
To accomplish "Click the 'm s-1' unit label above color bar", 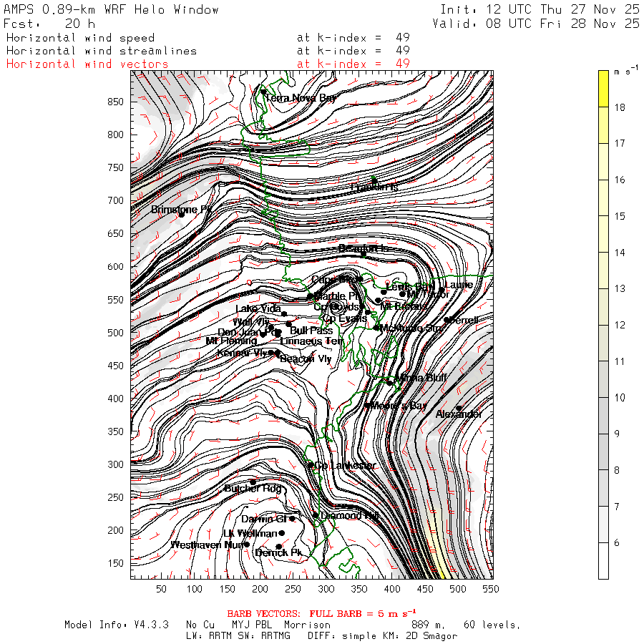I will 626,71.
